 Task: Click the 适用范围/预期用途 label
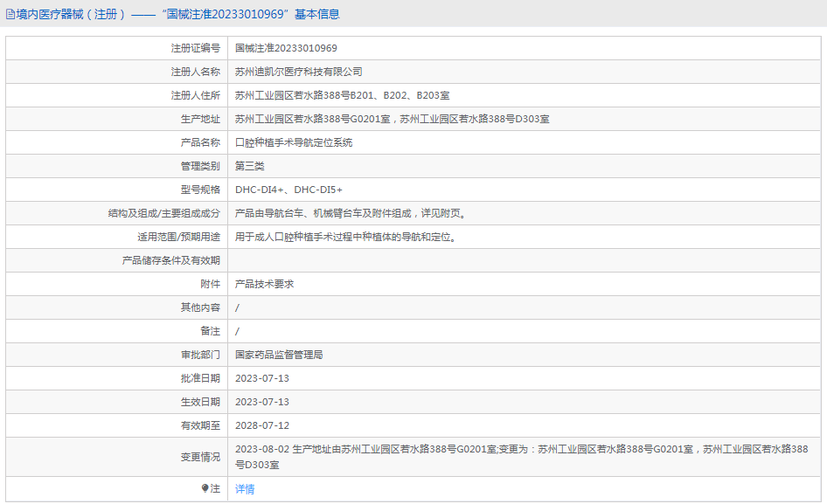click(179, 238)
